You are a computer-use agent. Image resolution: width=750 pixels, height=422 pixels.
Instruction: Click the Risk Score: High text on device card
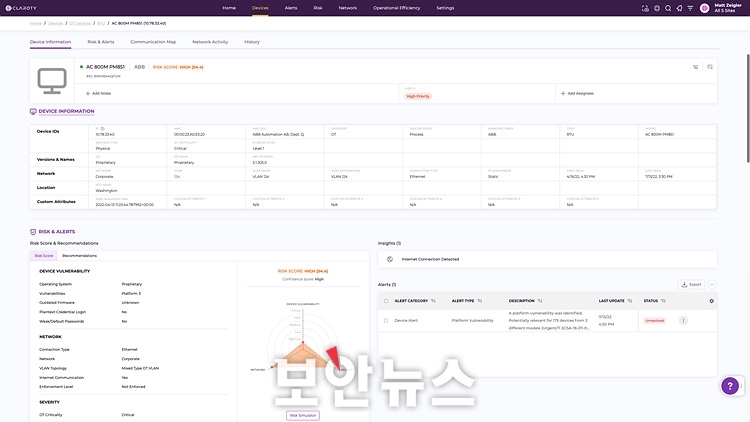tap(178, 67)
